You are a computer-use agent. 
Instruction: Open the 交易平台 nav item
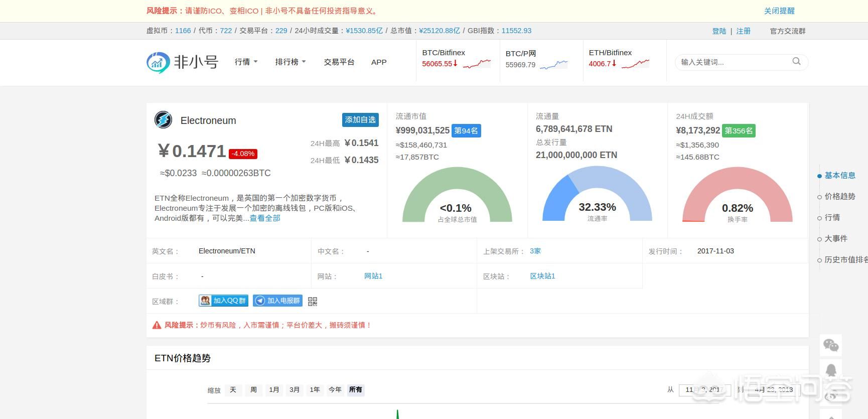pos(339,62)
